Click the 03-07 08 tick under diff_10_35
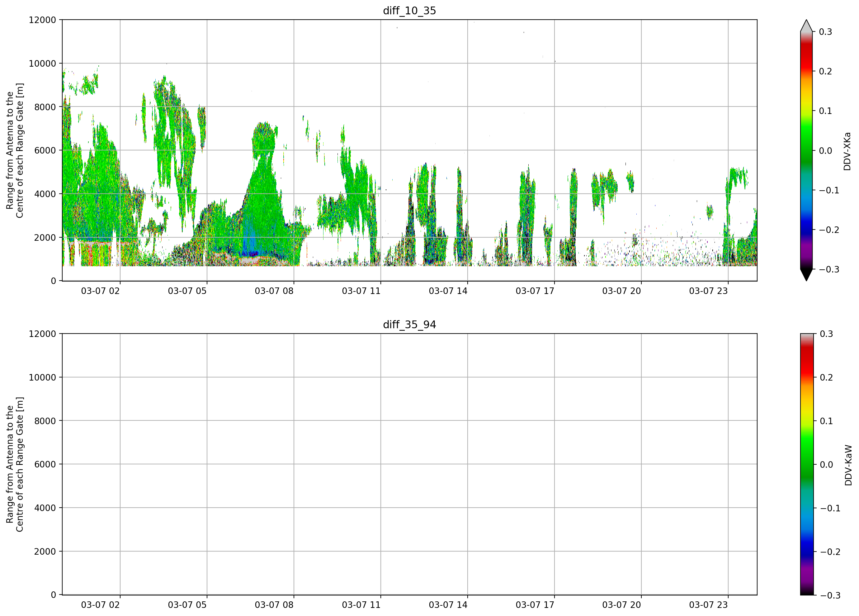The width and height of the screenshot is (859, 616). click(x=274, y=291)
